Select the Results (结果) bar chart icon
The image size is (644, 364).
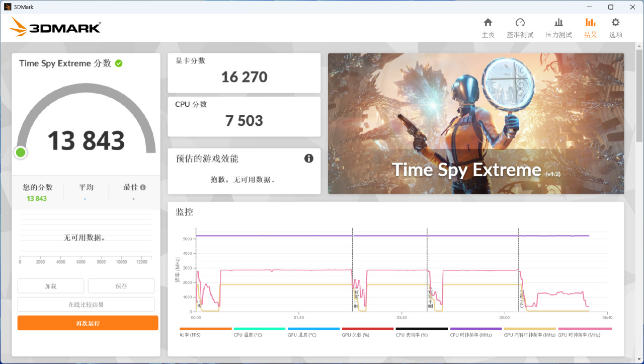click(591, 23)
